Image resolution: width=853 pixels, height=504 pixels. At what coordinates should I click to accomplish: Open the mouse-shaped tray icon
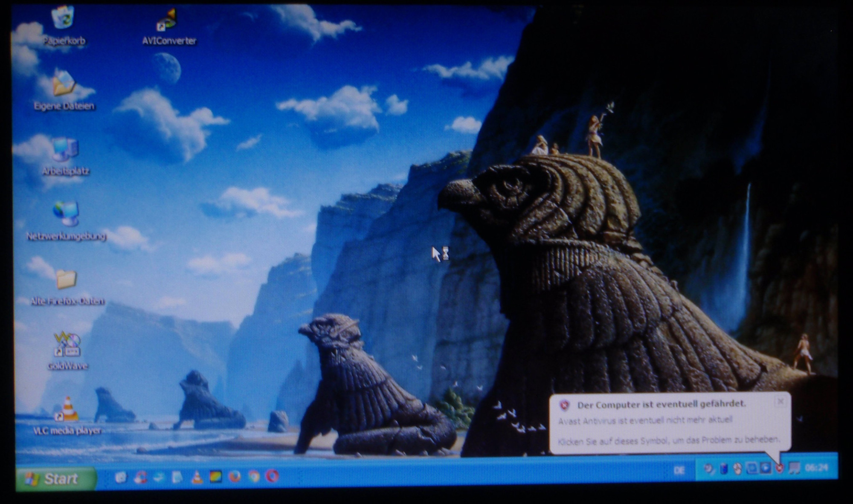pos(737,469)
